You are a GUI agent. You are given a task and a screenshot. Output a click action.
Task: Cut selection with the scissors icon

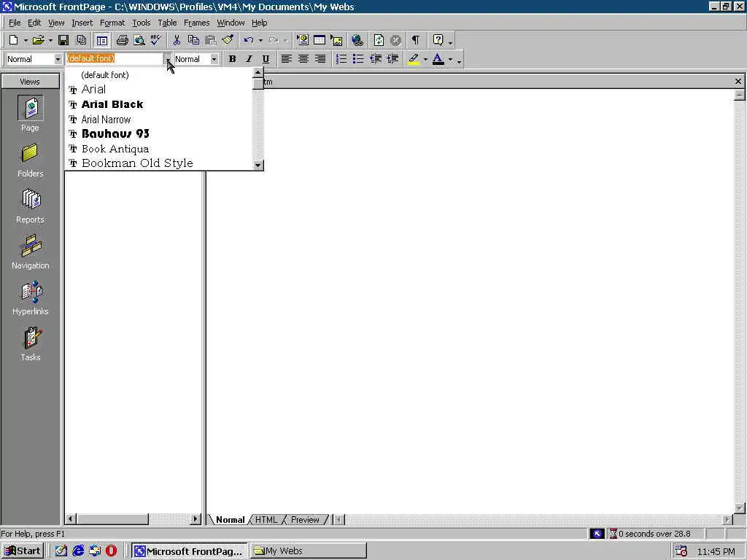[177, 41]
